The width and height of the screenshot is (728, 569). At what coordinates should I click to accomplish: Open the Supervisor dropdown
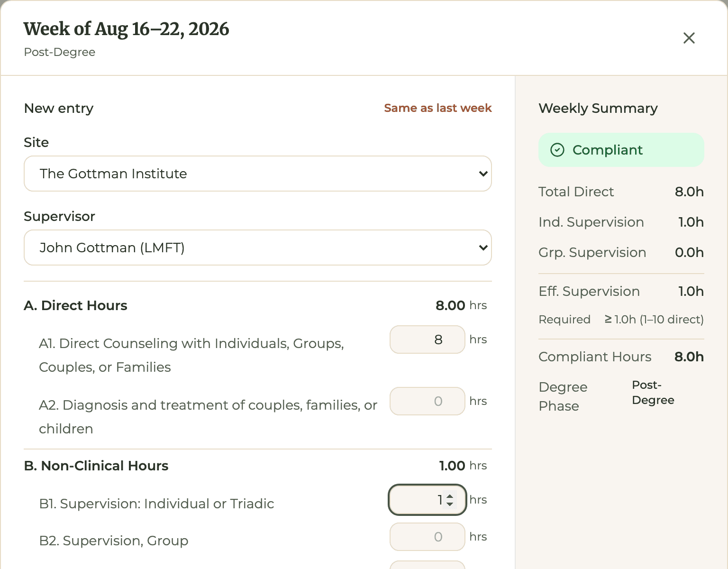coord(258,248)
